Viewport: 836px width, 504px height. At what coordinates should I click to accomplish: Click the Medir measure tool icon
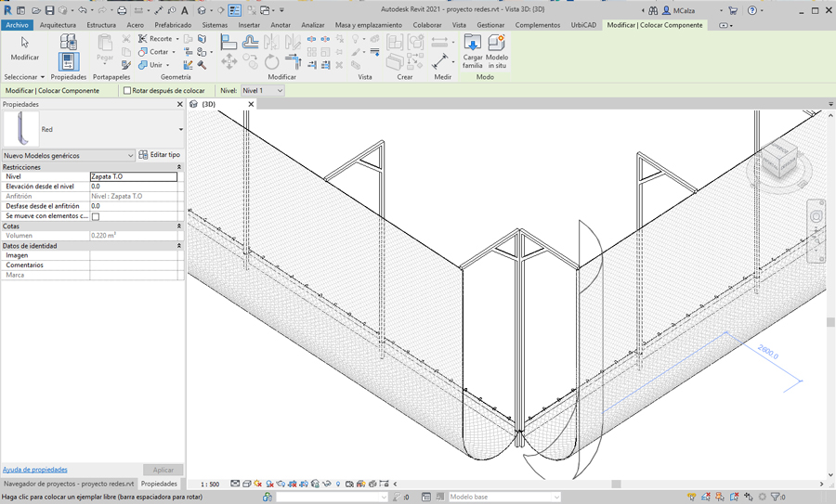click(x=440, y=61)
